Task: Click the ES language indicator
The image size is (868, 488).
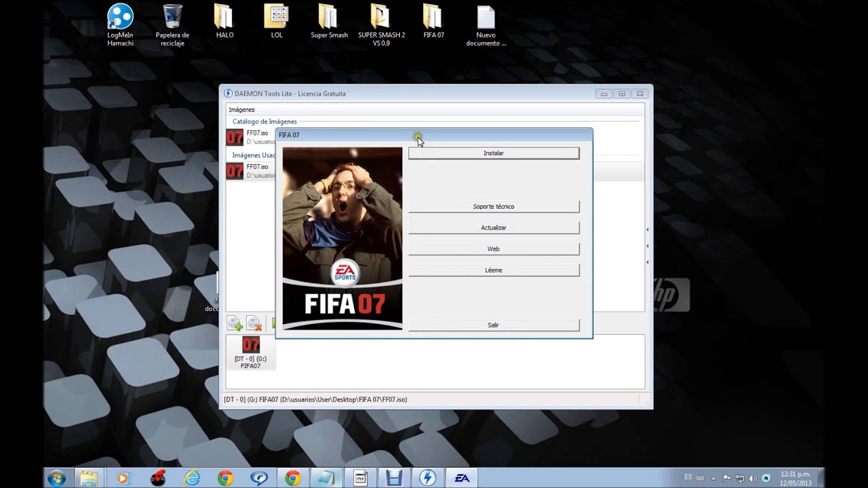Action: point(688,477)
